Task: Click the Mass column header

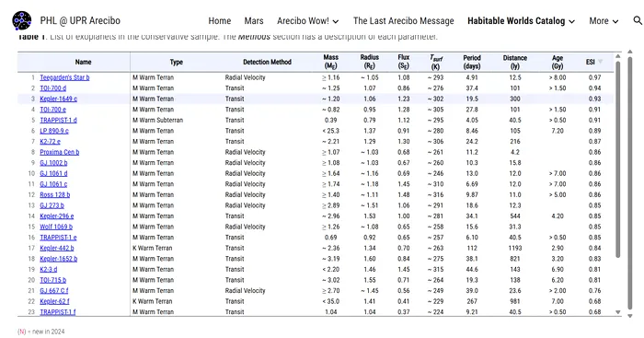Action: [x=330, y=62]
